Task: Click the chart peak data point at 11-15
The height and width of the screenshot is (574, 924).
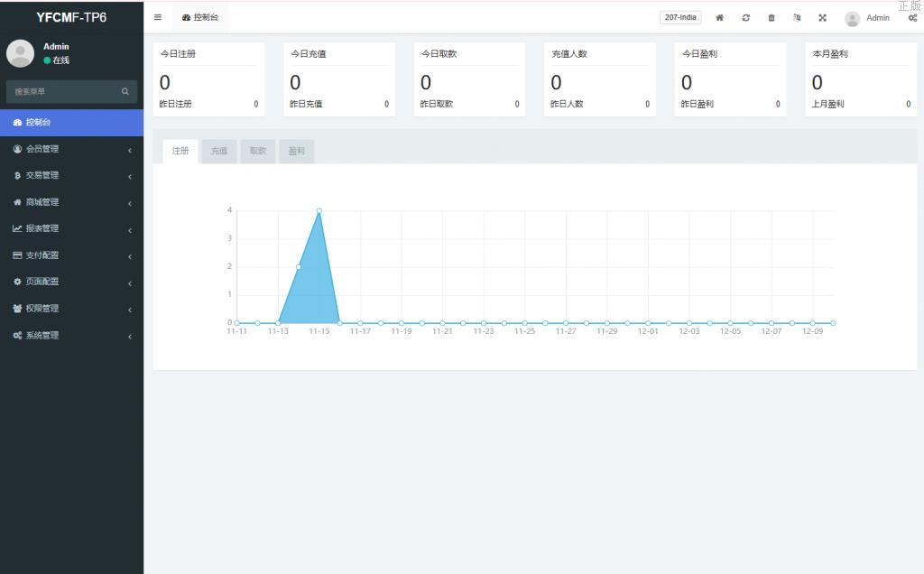Action: pos(319,210)
